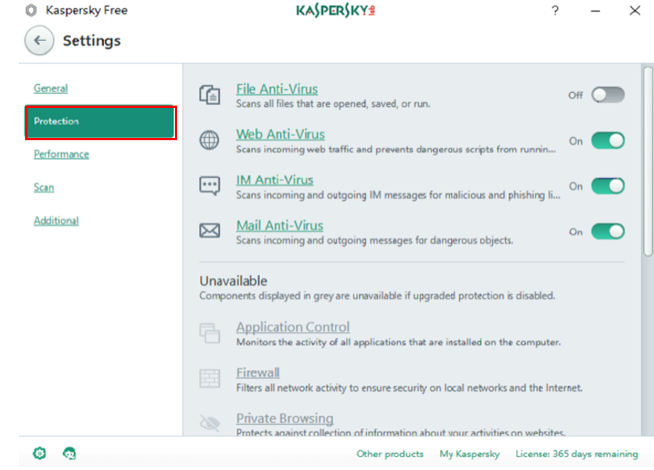The width and height of the screenshot is (654, 470).
Task: Click the Settings page title
Action: tap(92, 41)
